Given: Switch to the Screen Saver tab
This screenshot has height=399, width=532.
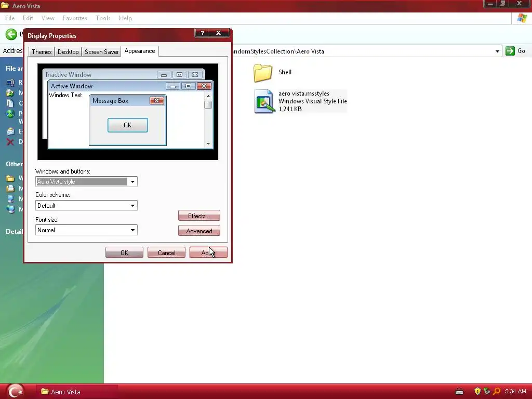Looking at the screenshot, I should pyautogui.click(x=101, y=52).
